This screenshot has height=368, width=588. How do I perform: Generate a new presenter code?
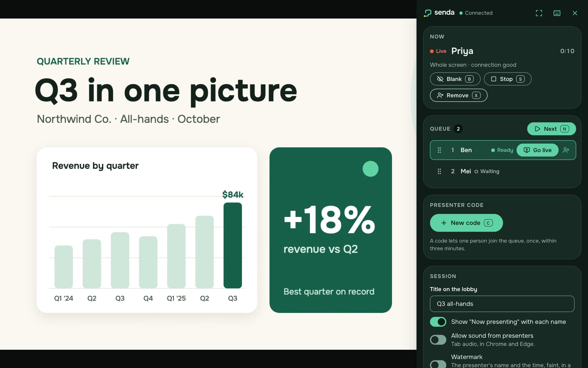466,223
